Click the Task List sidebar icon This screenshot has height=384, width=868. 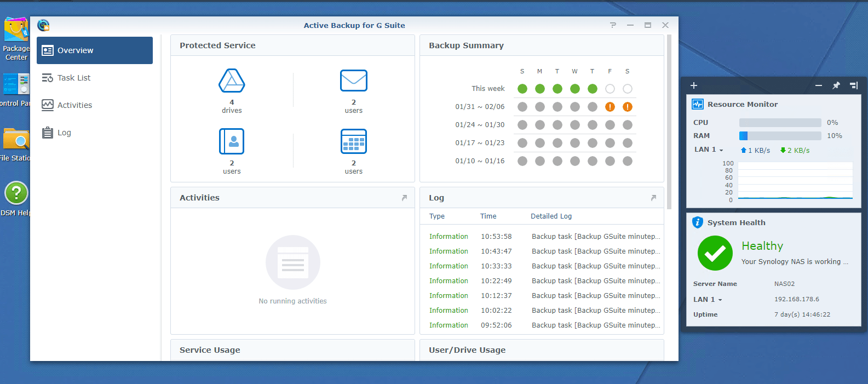click(48, 78)
